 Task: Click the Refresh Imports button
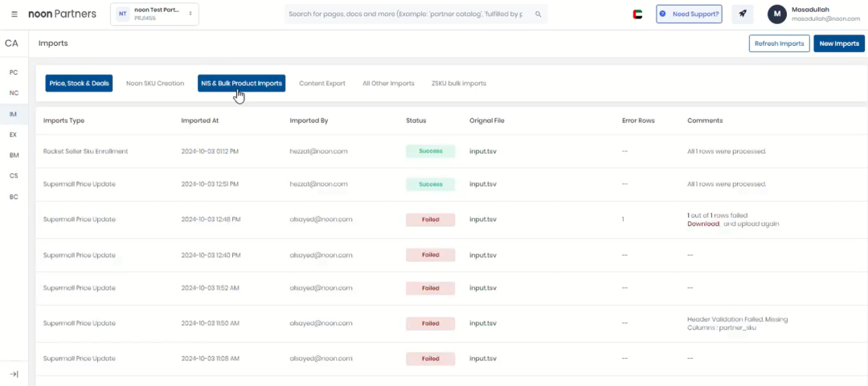click(780, 43)
